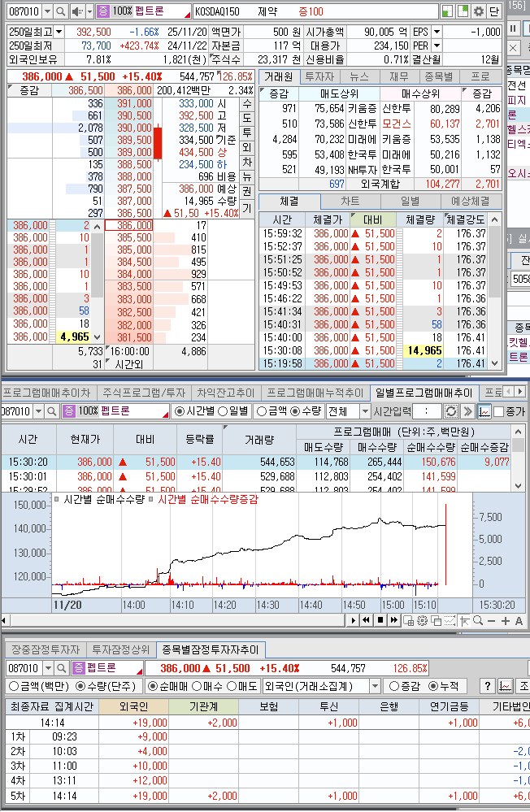The image size is (530, 812).
Task: Click the 증 badge next to 100% in top bar
Action: (x=102, y=11)
